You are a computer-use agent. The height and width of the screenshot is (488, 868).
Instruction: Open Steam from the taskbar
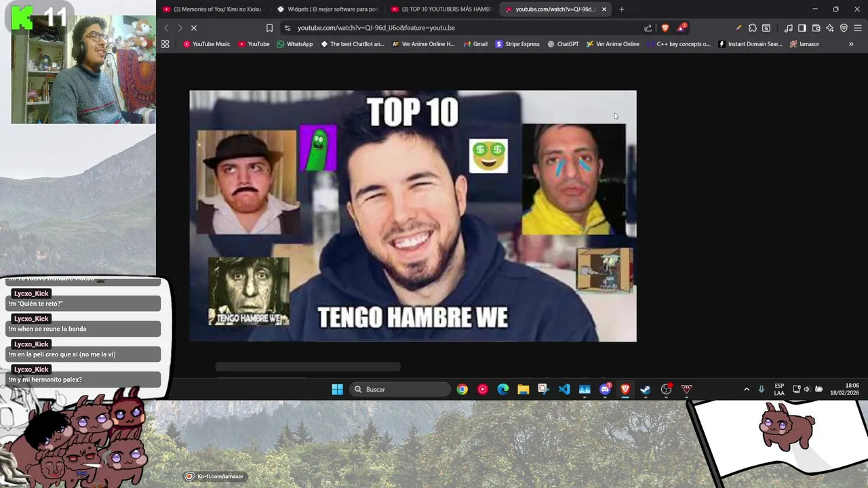point(646,389)
